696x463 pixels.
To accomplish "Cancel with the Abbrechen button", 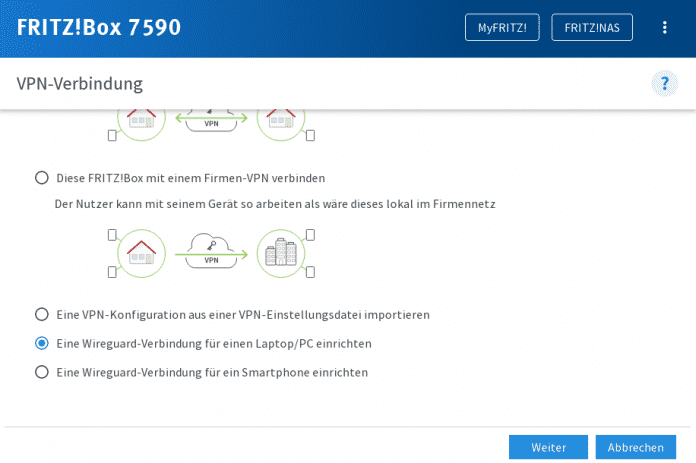I will point(635,447).
